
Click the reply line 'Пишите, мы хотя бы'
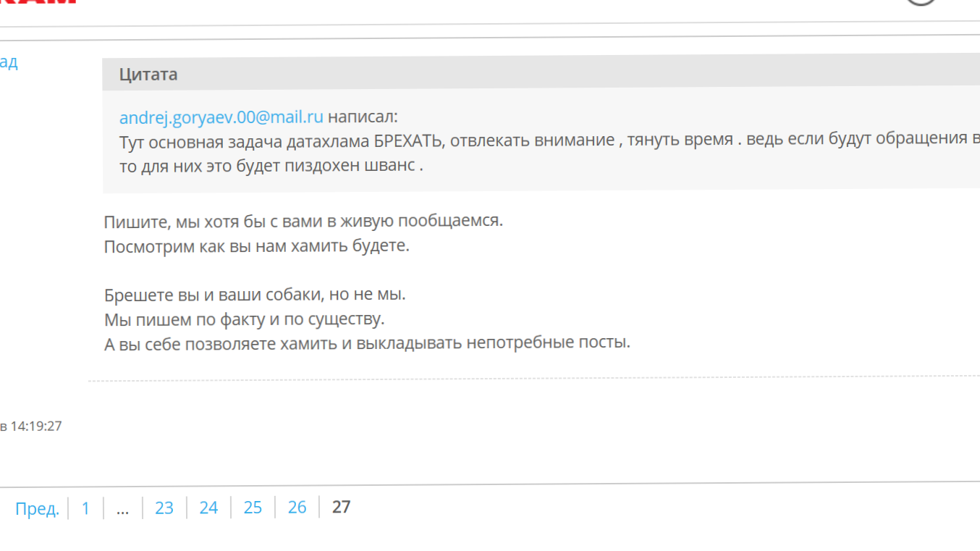click(303, 221)
